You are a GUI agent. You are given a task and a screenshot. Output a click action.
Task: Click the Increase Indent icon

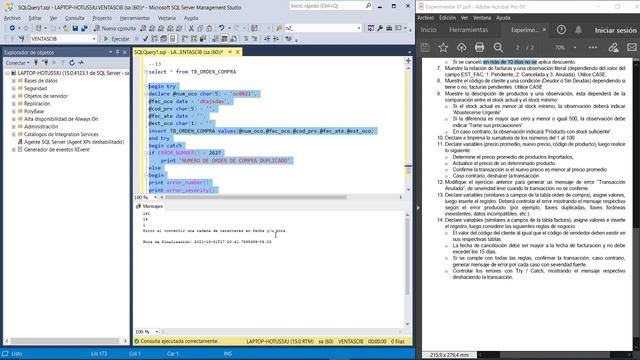tap(276, 39)
